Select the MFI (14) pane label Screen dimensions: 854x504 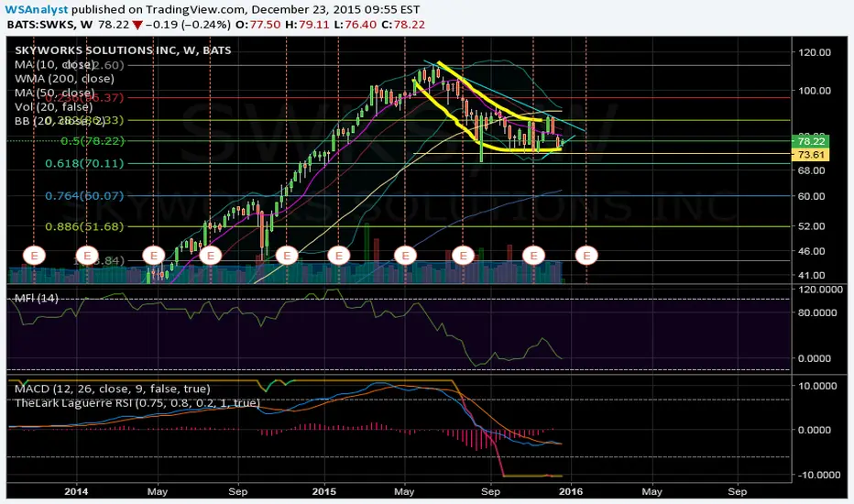[x=36, y=298]
